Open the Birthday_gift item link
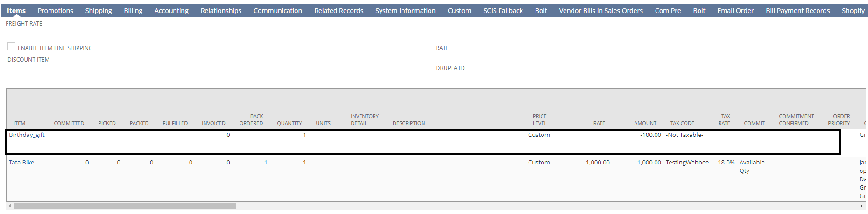 [27, 135]
